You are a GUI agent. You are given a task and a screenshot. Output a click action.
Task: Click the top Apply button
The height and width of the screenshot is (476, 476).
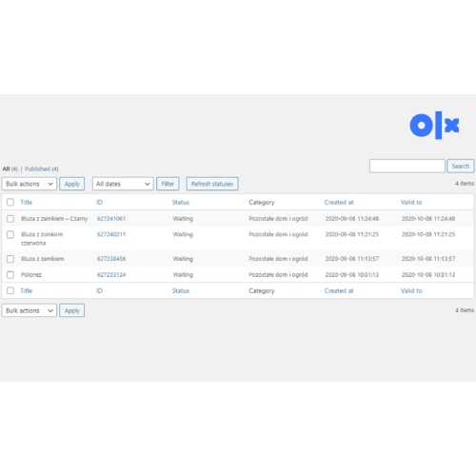(x=72, y=184)
